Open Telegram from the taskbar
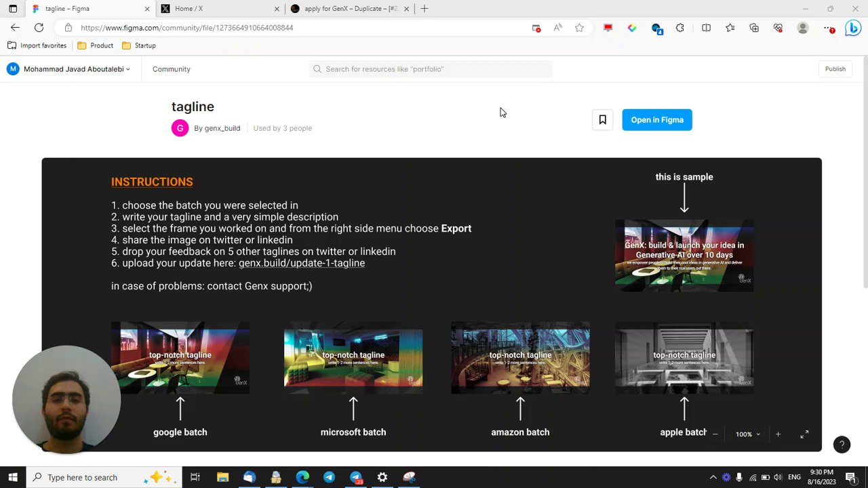The image size is (868, 488). 329,477
